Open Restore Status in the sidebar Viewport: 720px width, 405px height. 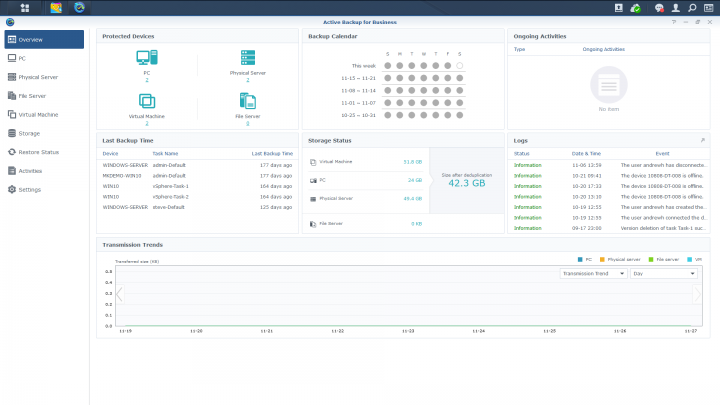pos(38,152)
